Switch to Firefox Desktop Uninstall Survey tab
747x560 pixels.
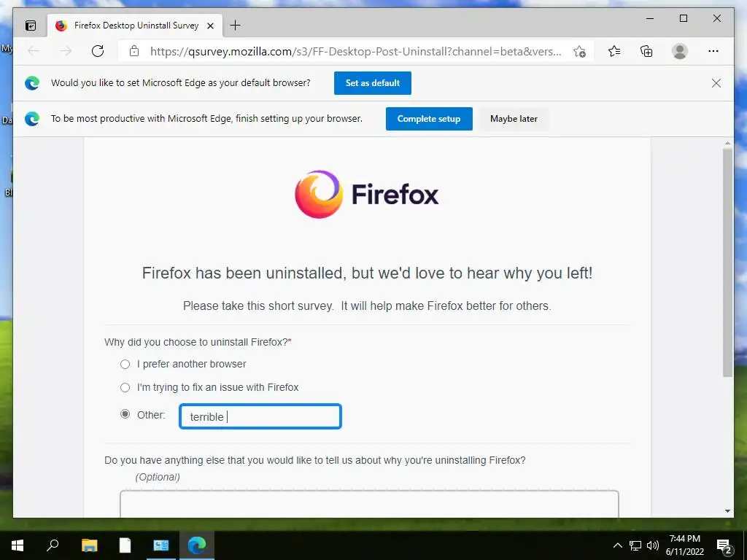pos(135,26)
